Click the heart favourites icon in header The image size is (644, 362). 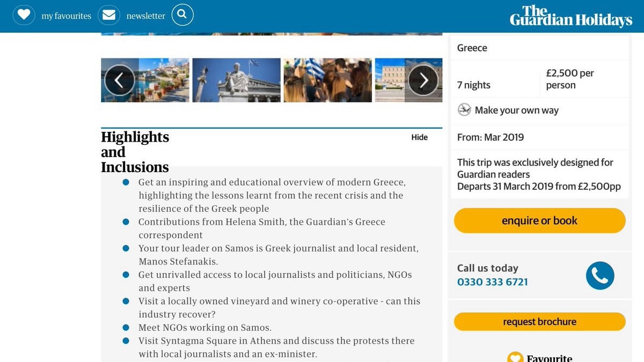point(24,15)
